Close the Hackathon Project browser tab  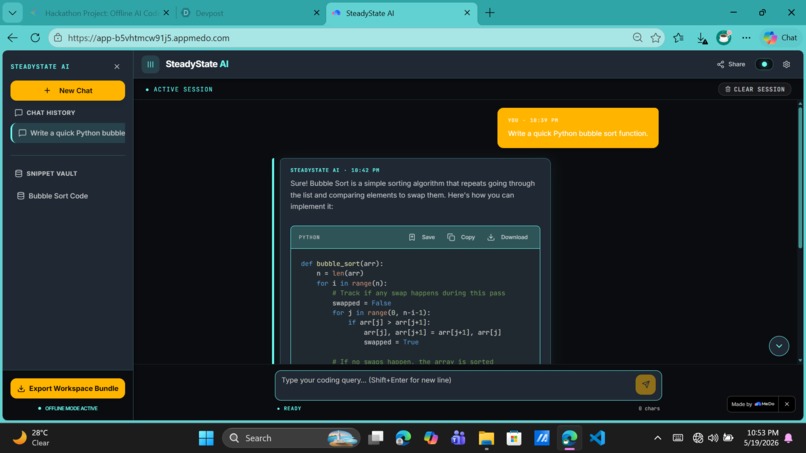[166, 13]
